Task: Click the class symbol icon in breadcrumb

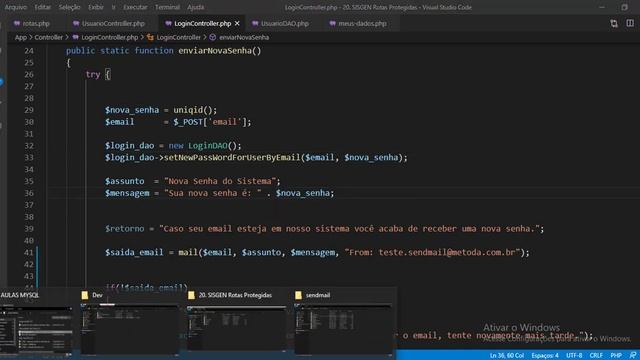Action: tap(150, 37)
